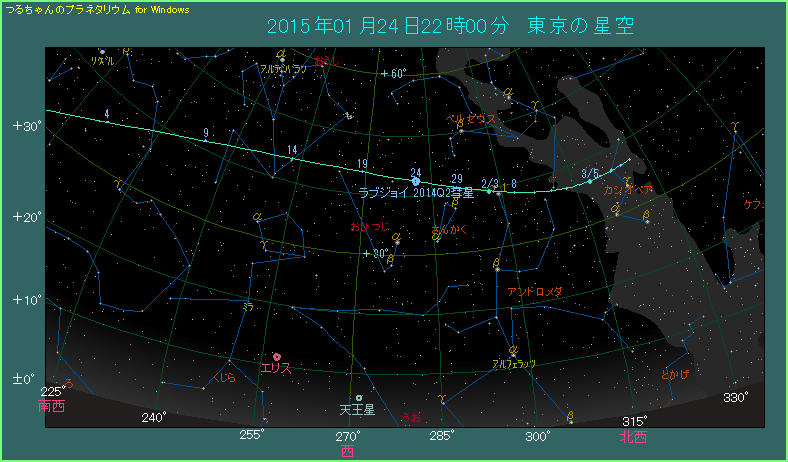This screenshot has width=788, height=462.
Task: Click the Triangulum (さんかく) constellation label
Action: (448, 231)
